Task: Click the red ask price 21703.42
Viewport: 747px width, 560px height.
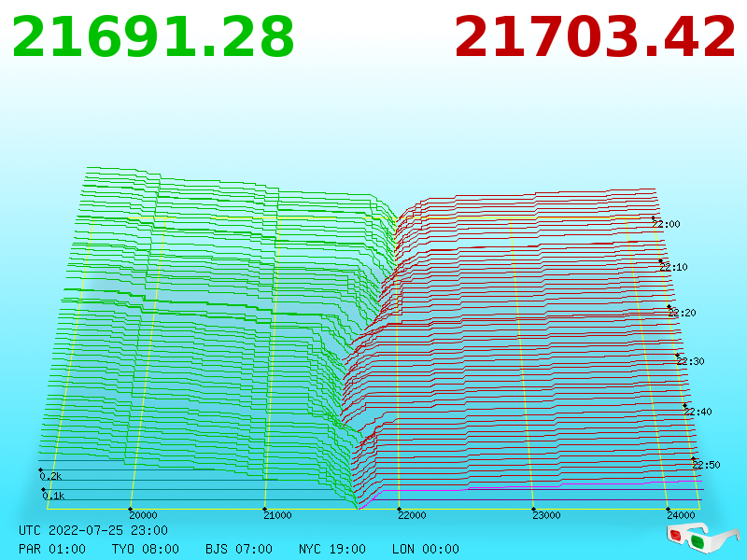Action: click(595, 37)
